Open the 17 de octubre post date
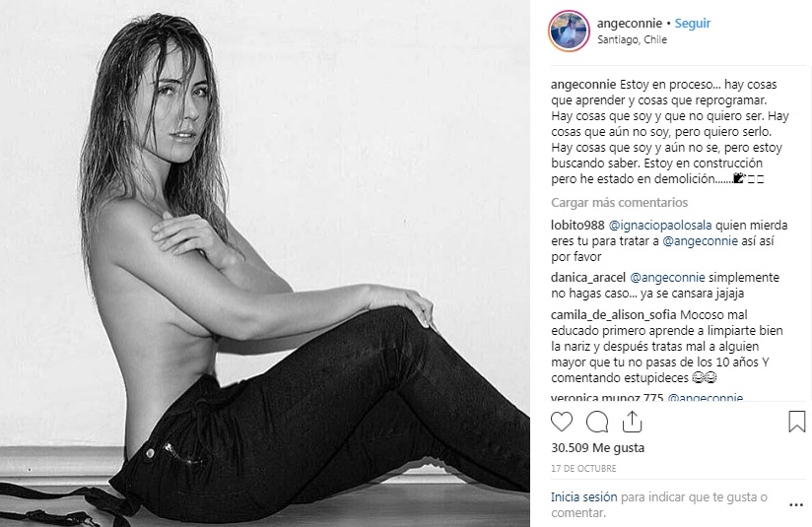Screen dimensions: 812x527 (583, 469)
